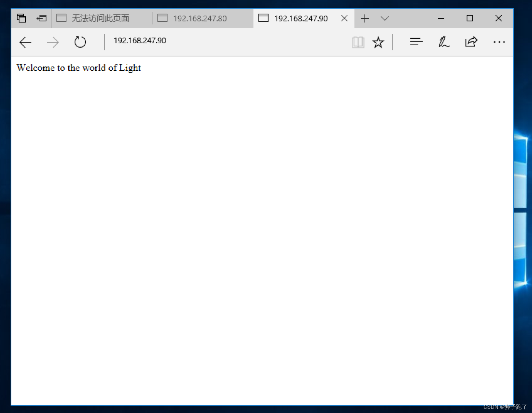This screenshot has height=413, width=532.
Task: Close the Edge browser window
Action: pyautogui.click(x=498, y=18)
